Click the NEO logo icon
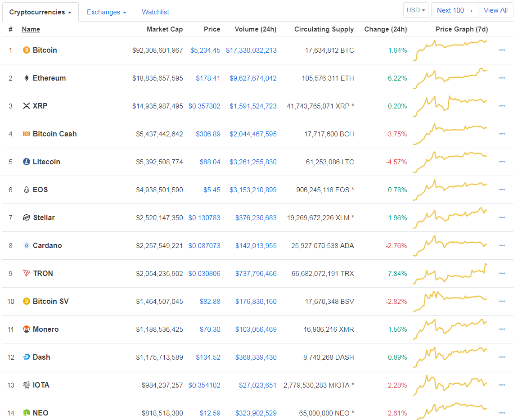518x420 pixels. pyautogui.click(x=27, y=413)
